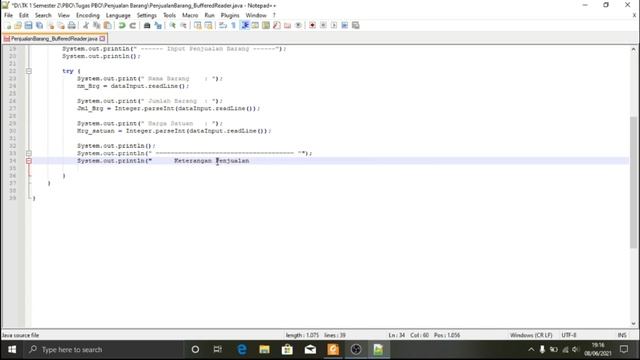
Task: Click the Copy toolbar icon
Action: click(97, 25)
